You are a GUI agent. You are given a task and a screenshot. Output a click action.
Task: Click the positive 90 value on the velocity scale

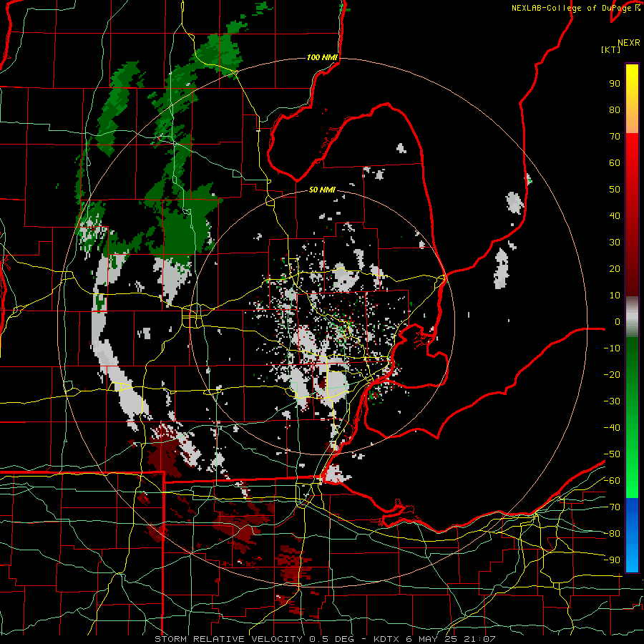coord(615,84)
